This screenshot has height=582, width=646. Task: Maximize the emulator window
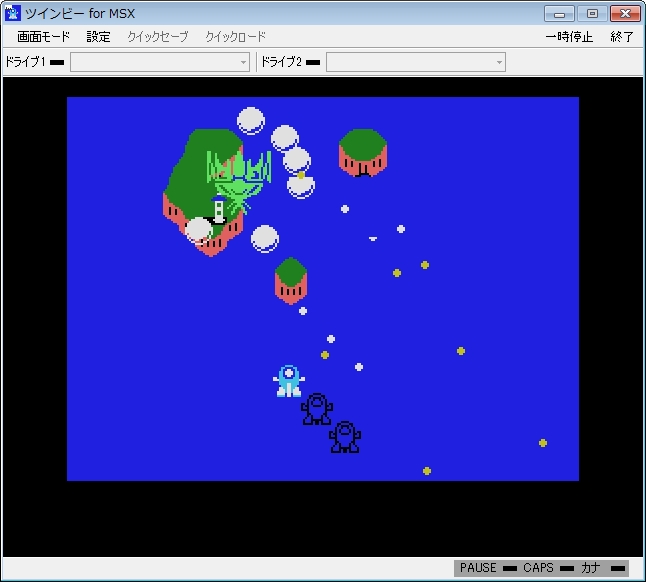tap(592, 14)
